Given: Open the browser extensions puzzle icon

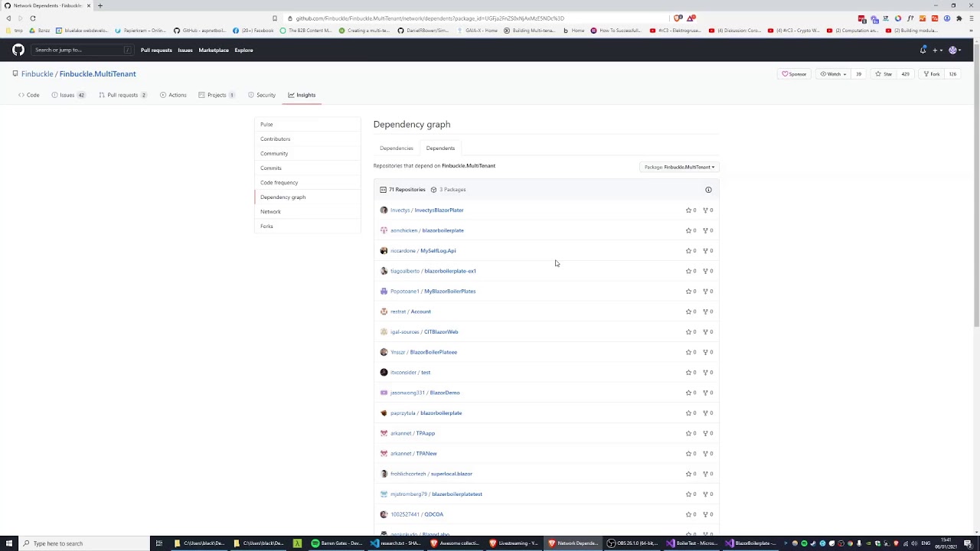Looking at the screenshot, I should click(959, 18).
